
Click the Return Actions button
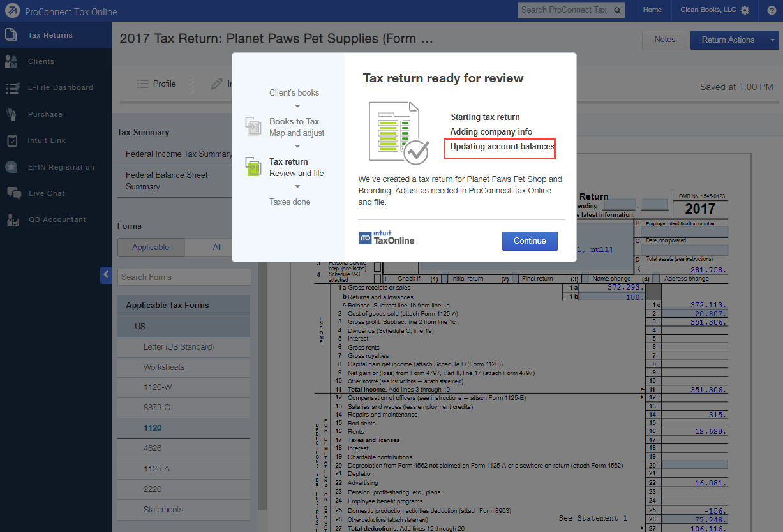[x=728, y=40]
